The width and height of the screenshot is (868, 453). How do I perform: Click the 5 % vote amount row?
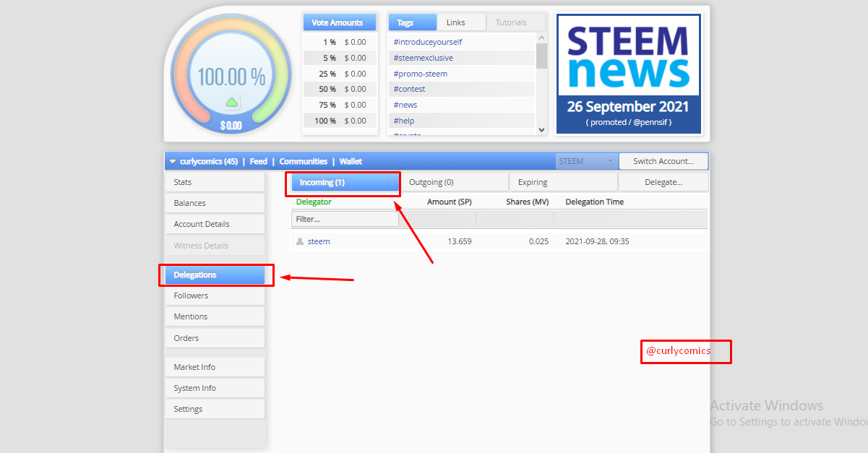pos(340,58)
